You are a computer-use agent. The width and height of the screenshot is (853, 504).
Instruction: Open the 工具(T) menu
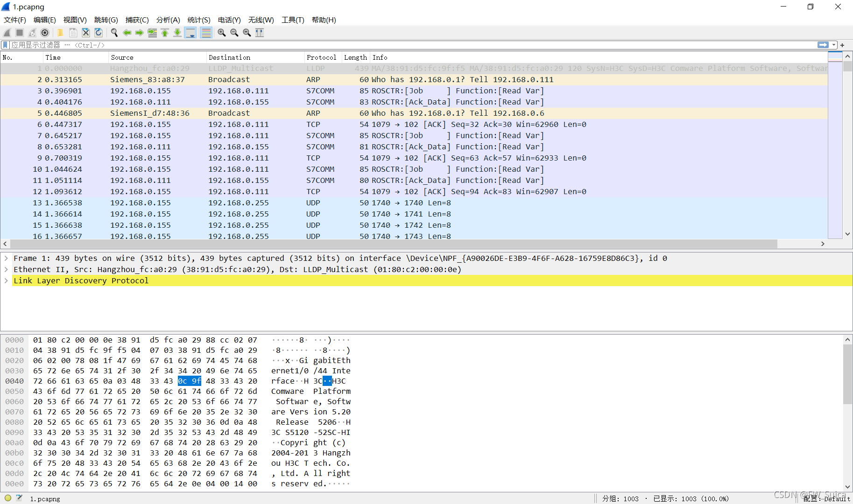tap(293, 20)
